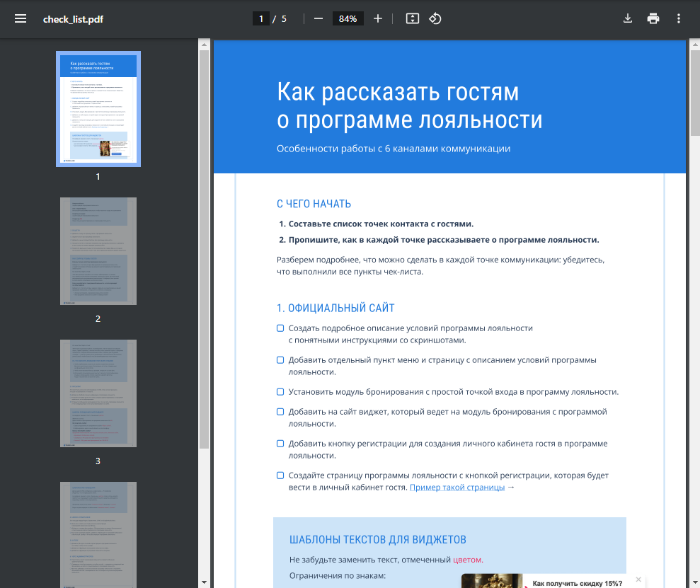Click the fit to page icon
Screen dimensions: 700x588
(413, 18)
